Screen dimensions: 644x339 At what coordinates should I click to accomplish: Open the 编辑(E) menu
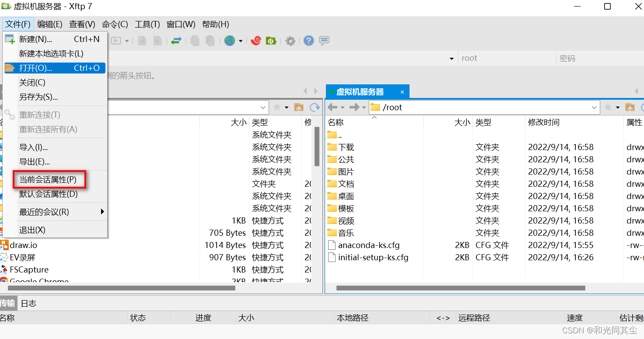tap(50, 24)
